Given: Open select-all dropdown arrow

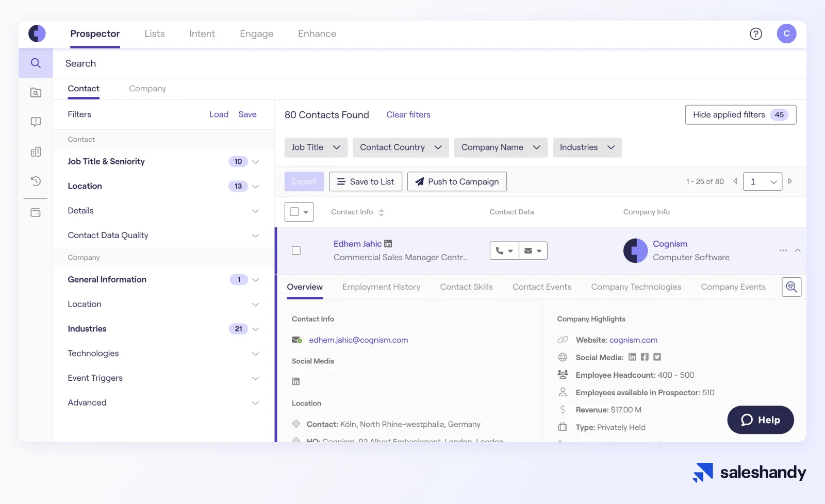Looking at the screenshot, I should pos(306,212).
